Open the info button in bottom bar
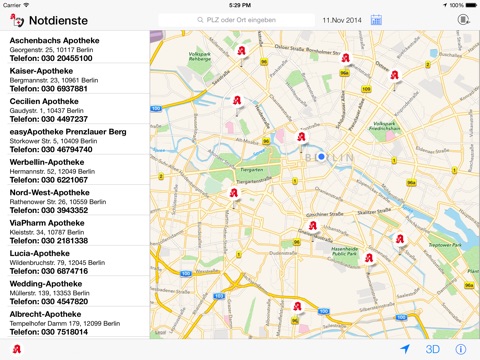This screenshot has height=360, width=480. click(x=461, y=349)
